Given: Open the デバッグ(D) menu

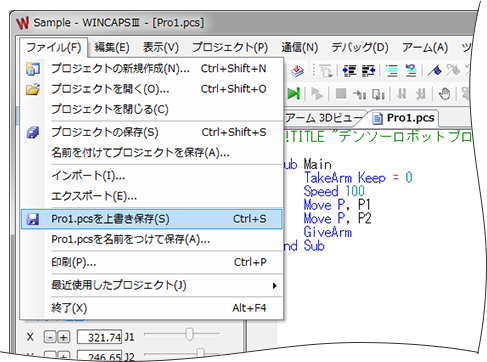Looking at the screenshot, I should [360, 47].
